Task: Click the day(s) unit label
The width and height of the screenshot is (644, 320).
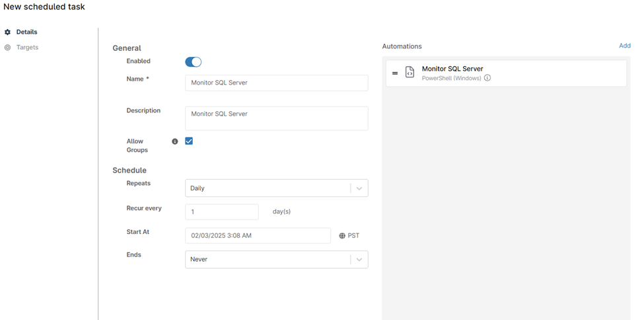Action: pos(281,212)
